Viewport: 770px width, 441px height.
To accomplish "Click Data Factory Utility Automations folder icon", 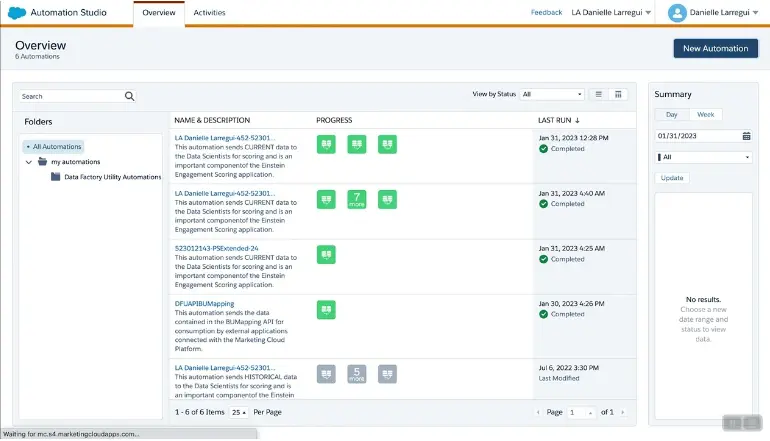I will pos(55,176).
